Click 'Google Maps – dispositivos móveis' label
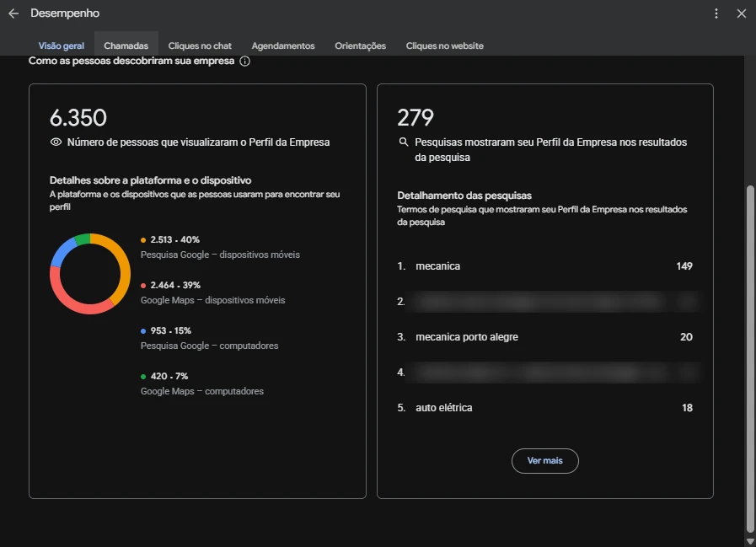The image size is (756, 547). [212, 300]
